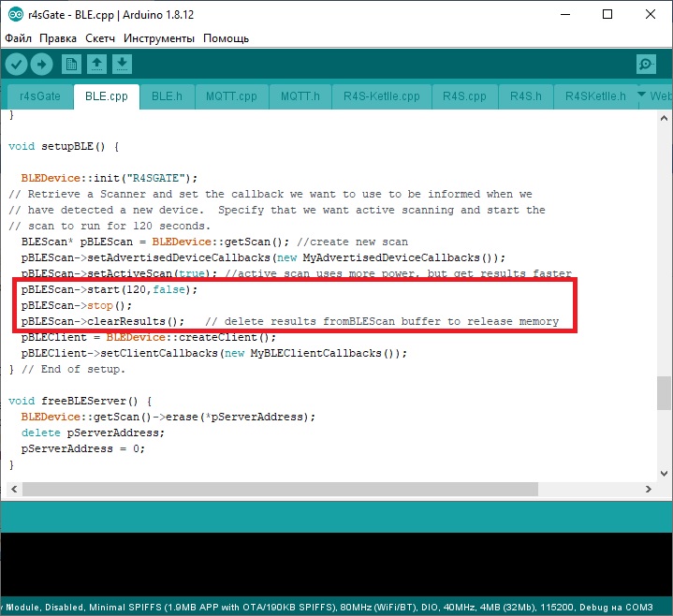Viewport: 673px width, 616px height.
Task: Click the Open sketch up-arrow icon
Action: pos(96,64)
